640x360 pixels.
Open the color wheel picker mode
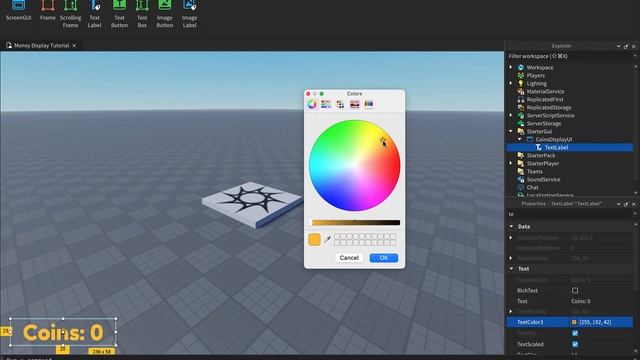tap(312, 104)
